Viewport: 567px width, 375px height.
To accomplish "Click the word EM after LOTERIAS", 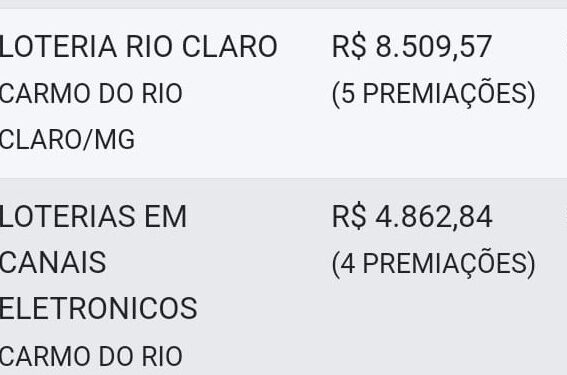I will (x=166, y=217).
